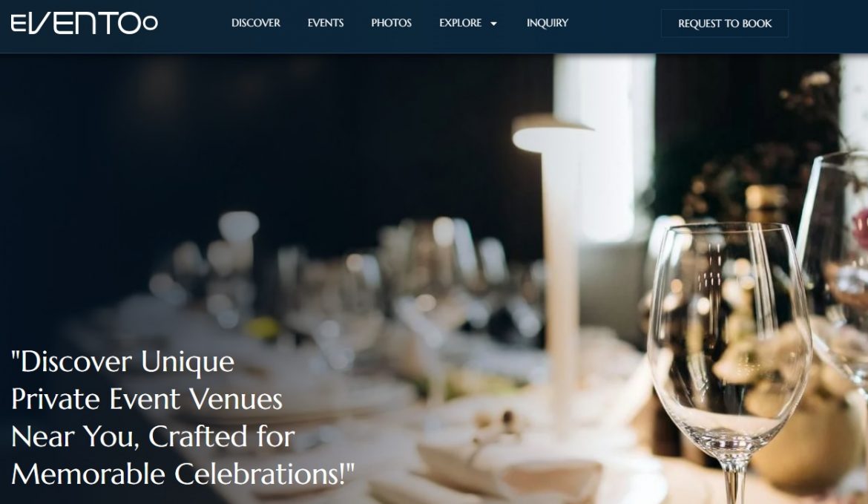Screen dimensions: 868x504
Task: Click the large wine glass in hero image
Action: tap(729, 355)
